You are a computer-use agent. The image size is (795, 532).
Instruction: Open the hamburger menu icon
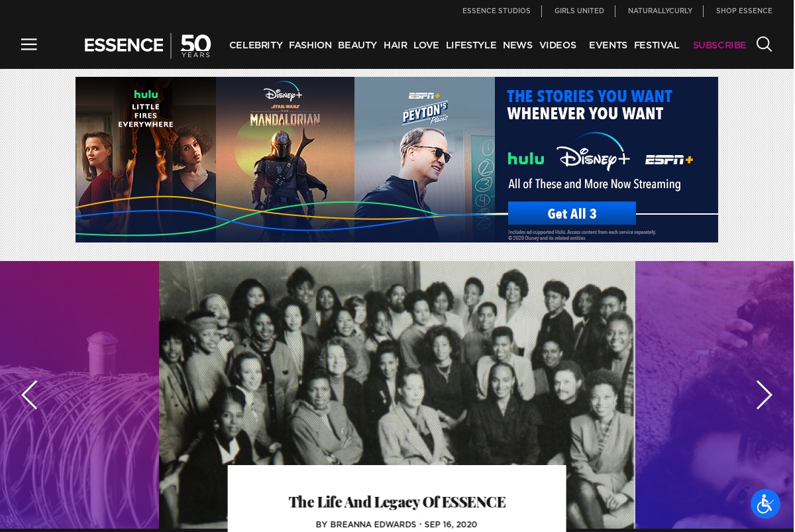28,44
